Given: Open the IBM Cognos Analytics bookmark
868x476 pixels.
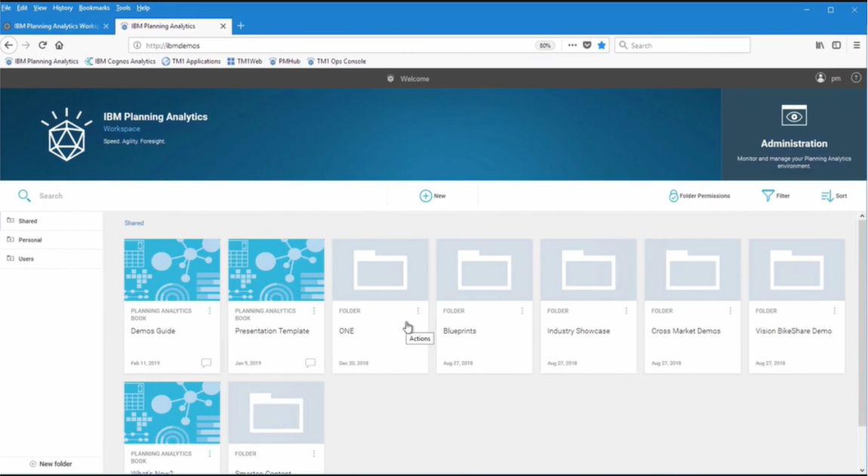Looking at the screenshot, I should coord(120,61).
